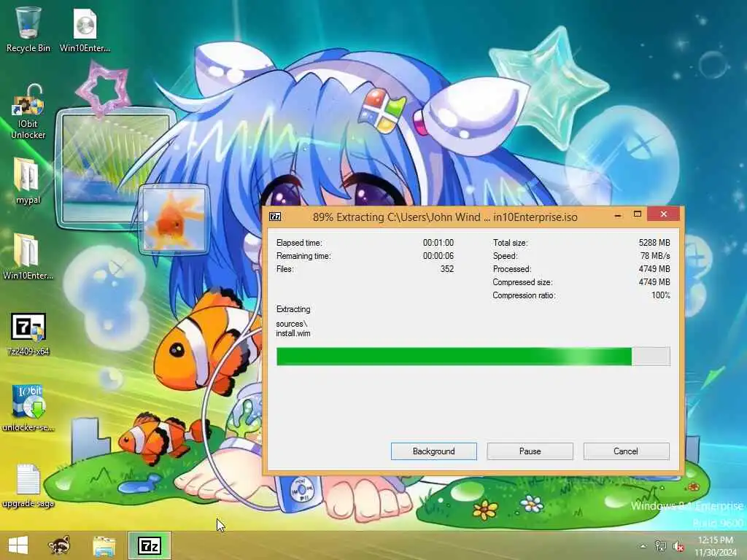Open the muted volume tray icon
747x560 pixels.
pyautogui.click(x=678, y=546)
